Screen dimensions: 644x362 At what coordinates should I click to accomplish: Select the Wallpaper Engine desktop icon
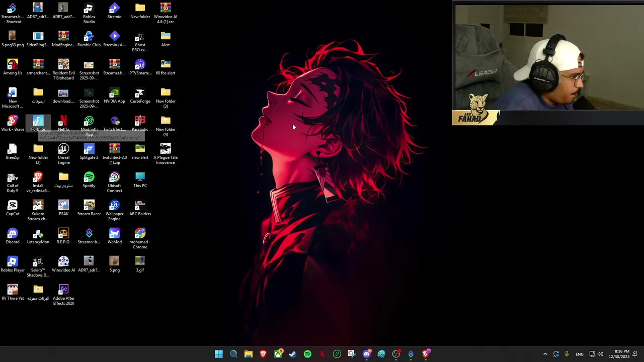[x=114, y=210]
